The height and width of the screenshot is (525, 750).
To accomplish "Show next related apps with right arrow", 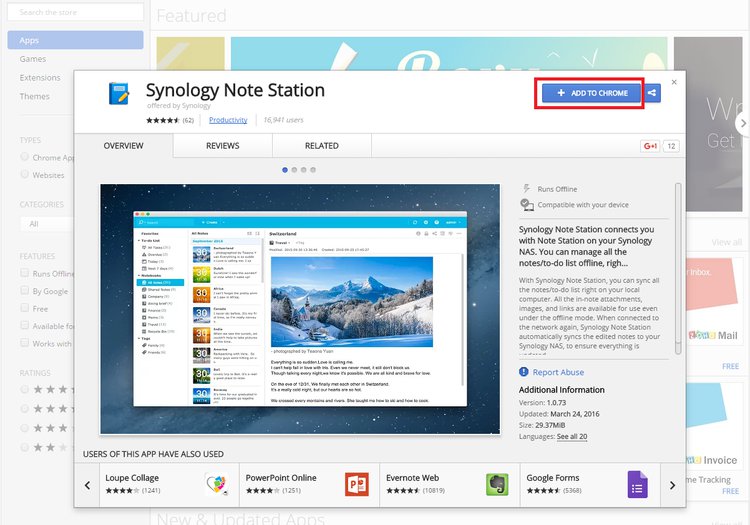I will tap(673, 485).
